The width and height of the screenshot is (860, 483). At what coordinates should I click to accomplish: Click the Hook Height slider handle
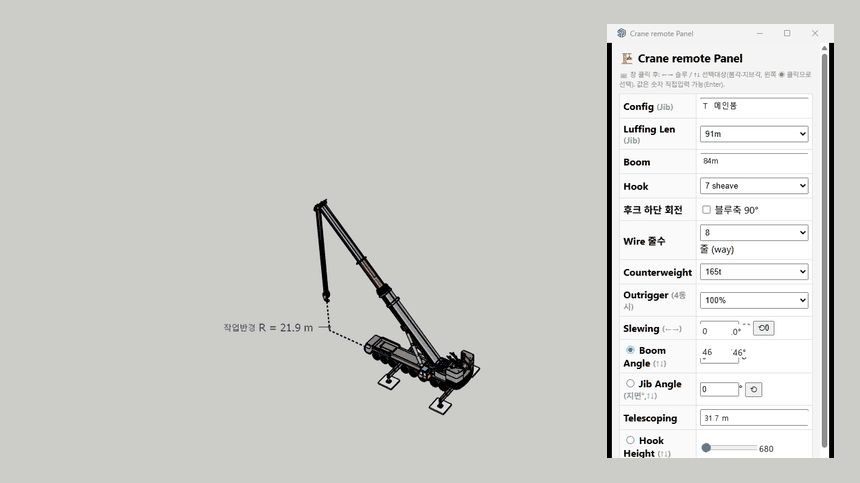(x=706, y=448)
